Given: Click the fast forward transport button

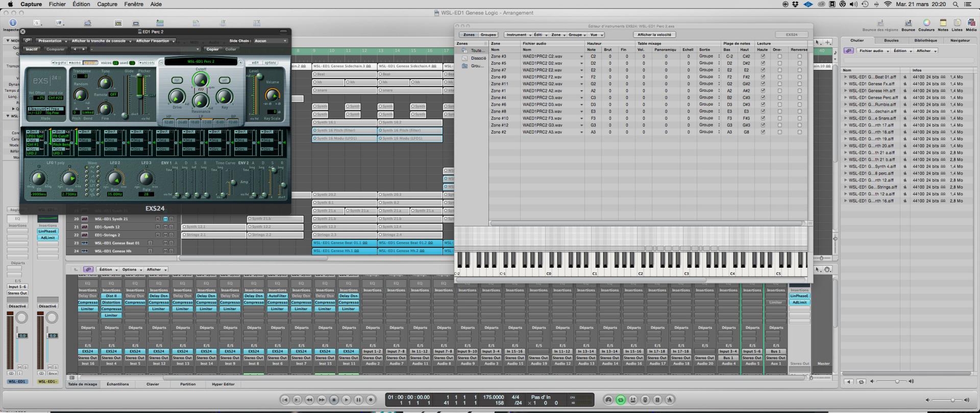Looking at the screenshot, I should (322, 400).
